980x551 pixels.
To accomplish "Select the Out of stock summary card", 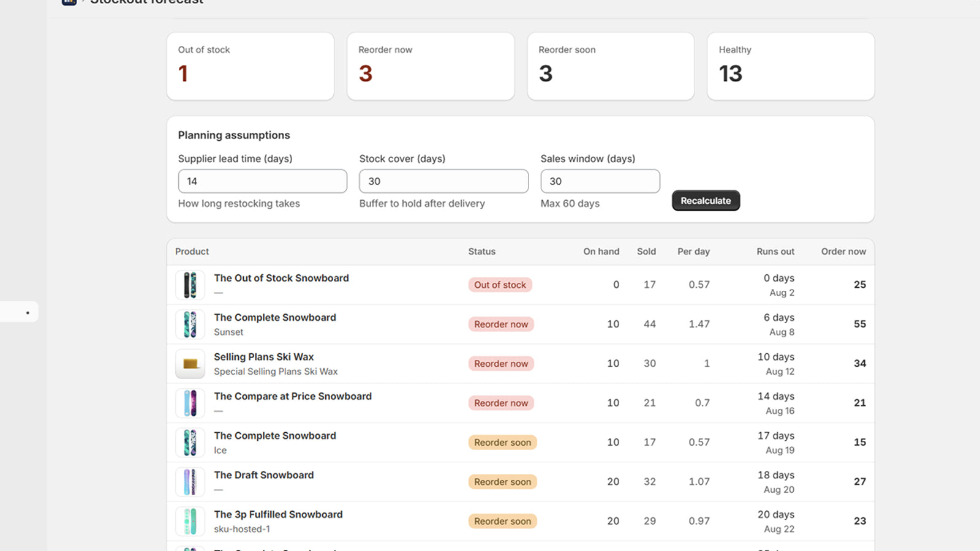I will pyautogui.click(x=251, y=66).
